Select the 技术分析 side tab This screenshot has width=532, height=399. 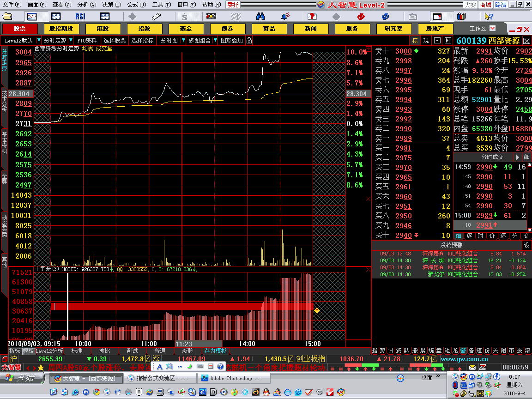pos(4,101)
